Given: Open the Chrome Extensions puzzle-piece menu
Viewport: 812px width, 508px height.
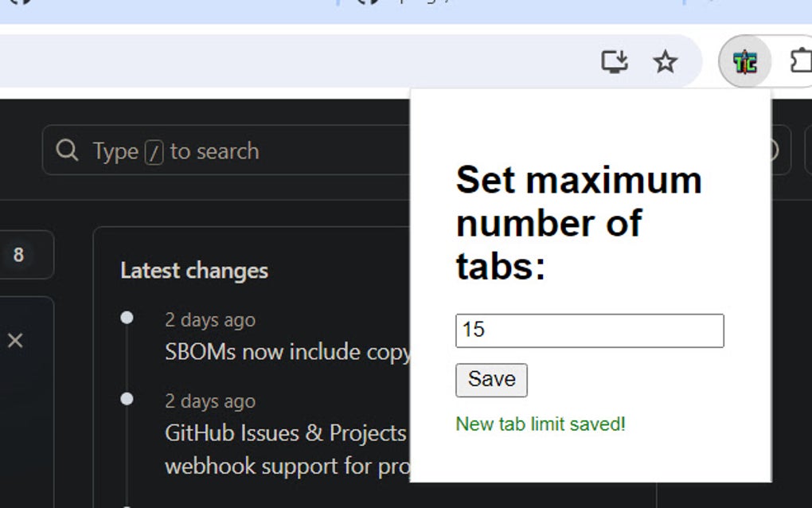Looking at the screenshot, I should tap(802, 61).
